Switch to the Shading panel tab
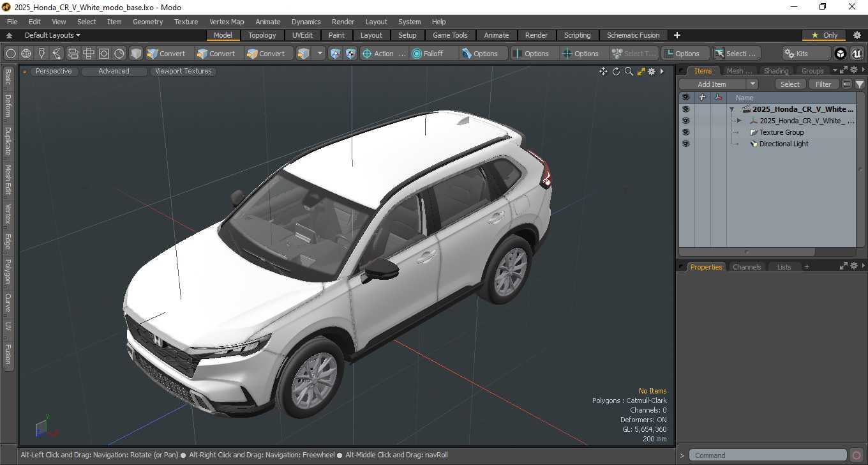The image size is (868, 465). pos(776,71)
